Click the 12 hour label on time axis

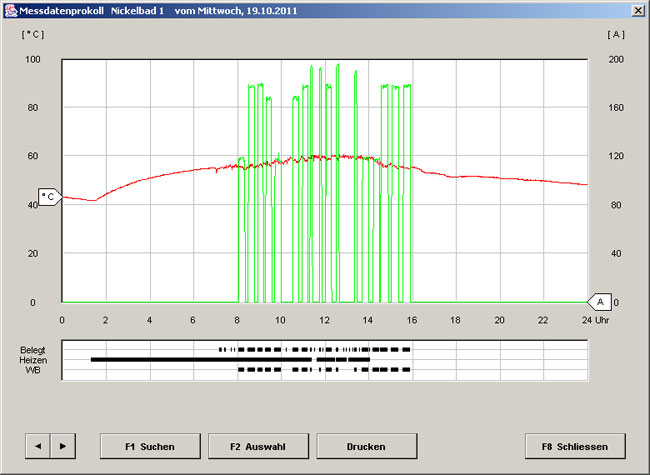pos(324,320)
